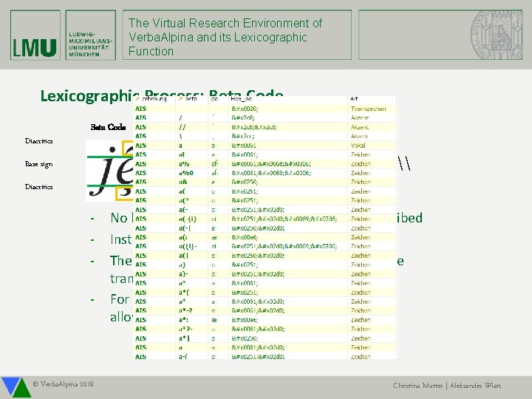This screenshot has width=532, height=399.
Task: Click the bullet text beginning with 'Inst'
Action: 120,239
